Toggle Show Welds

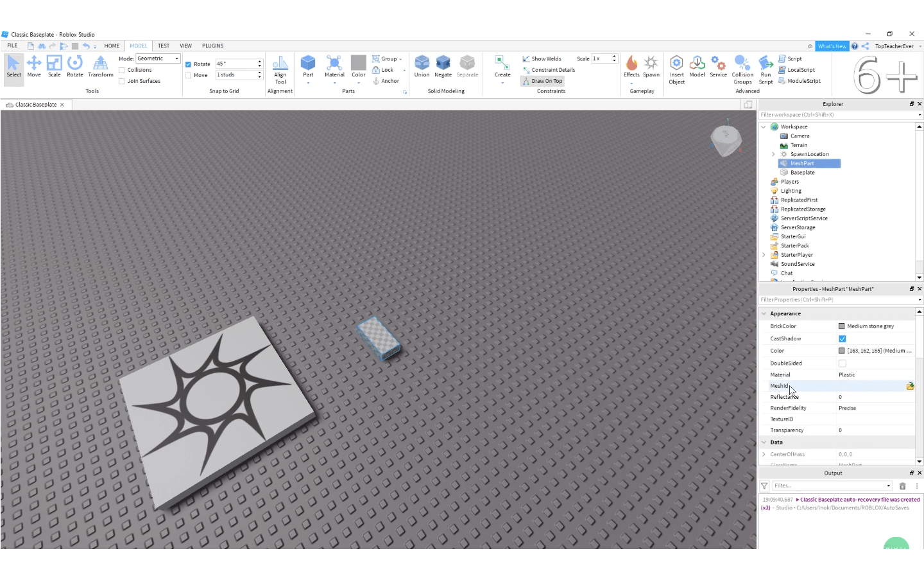pos(542,58)
